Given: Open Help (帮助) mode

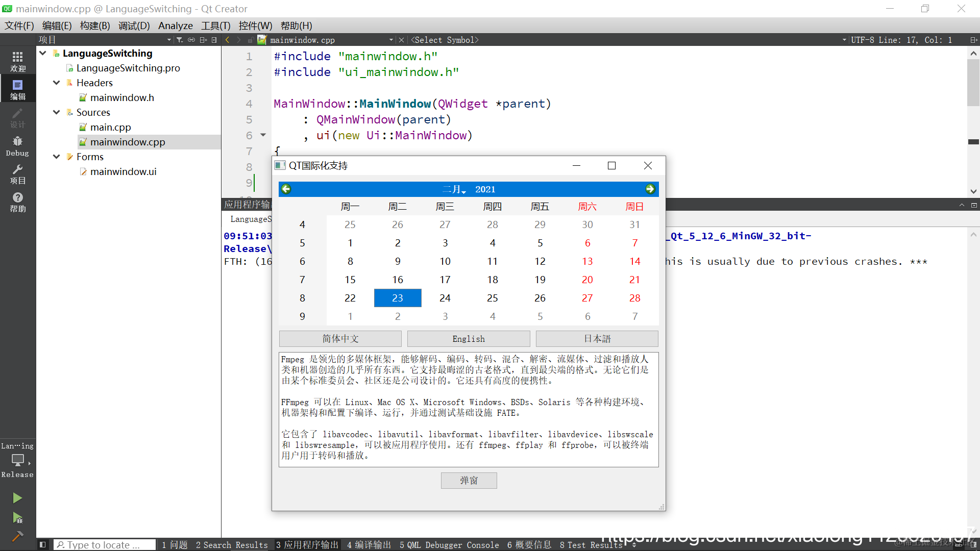Looking at the screenshot, I should coord(18,202).
